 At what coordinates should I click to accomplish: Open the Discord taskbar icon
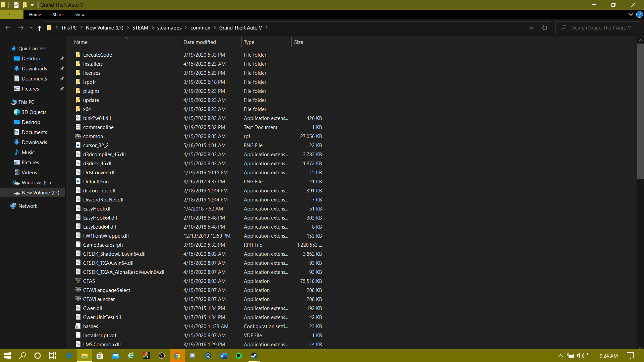(193, 356)
